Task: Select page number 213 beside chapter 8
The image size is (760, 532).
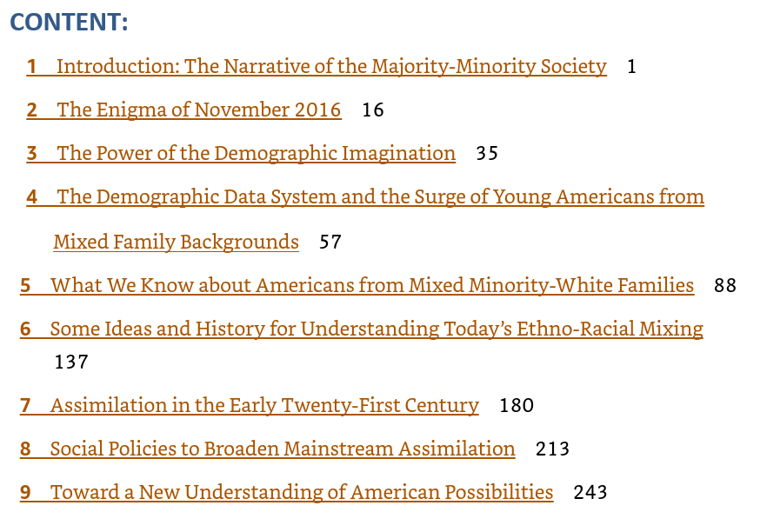Action: (x=552, y=449)
